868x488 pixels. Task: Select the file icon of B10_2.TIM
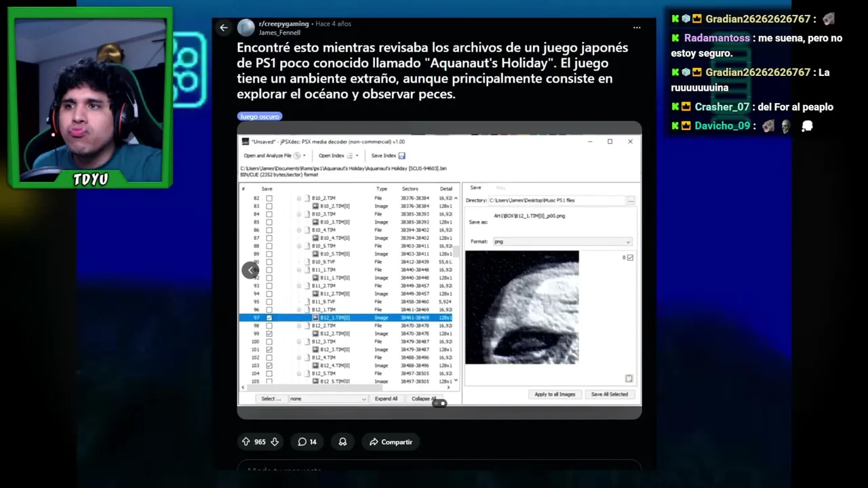[307, 198]
